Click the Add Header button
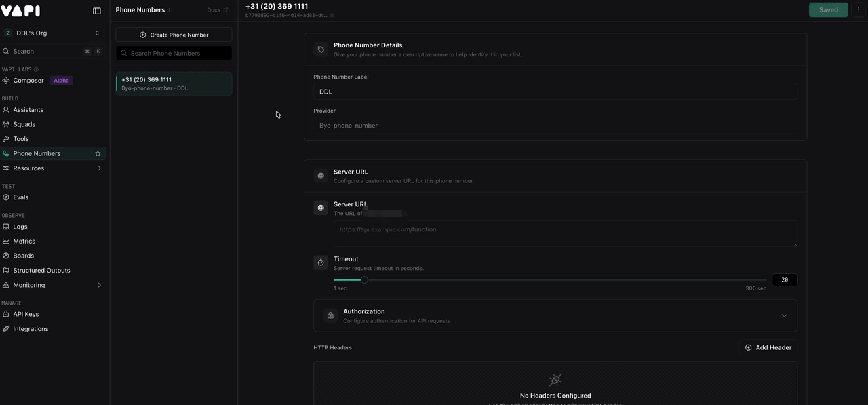 (768, 347)
